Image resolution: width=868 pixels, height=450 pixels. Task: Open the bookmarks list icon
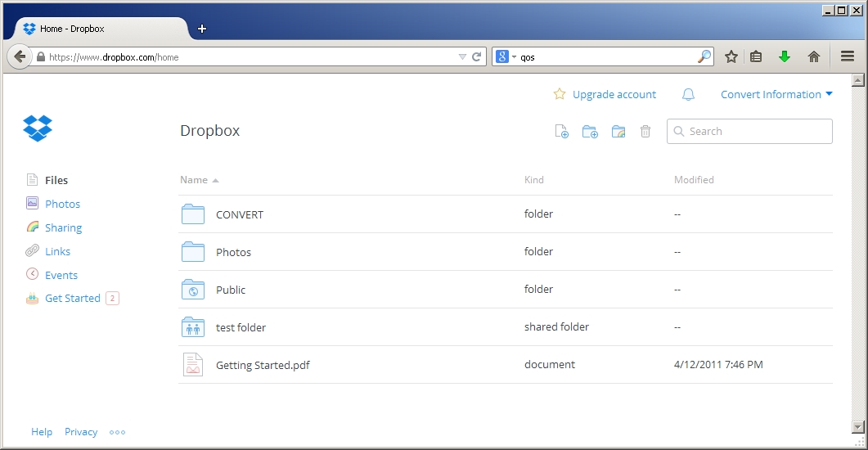click(x=756, y=56)
